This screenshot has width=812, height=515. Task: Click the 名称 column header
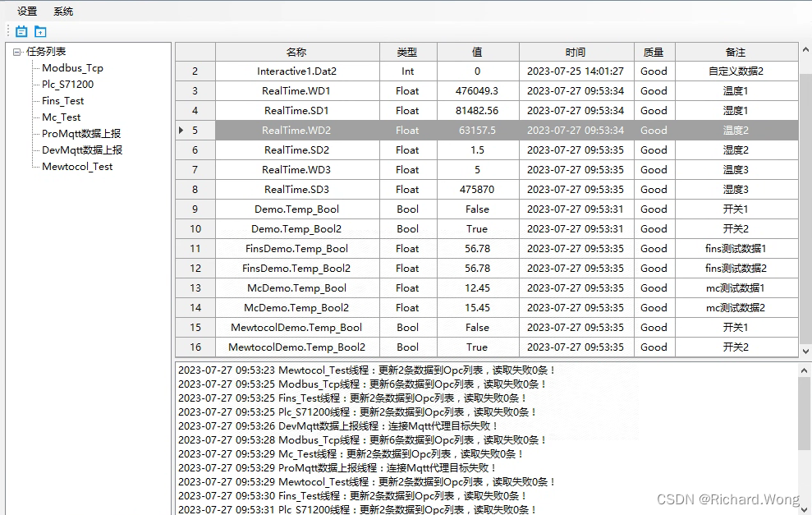point(297,51)
